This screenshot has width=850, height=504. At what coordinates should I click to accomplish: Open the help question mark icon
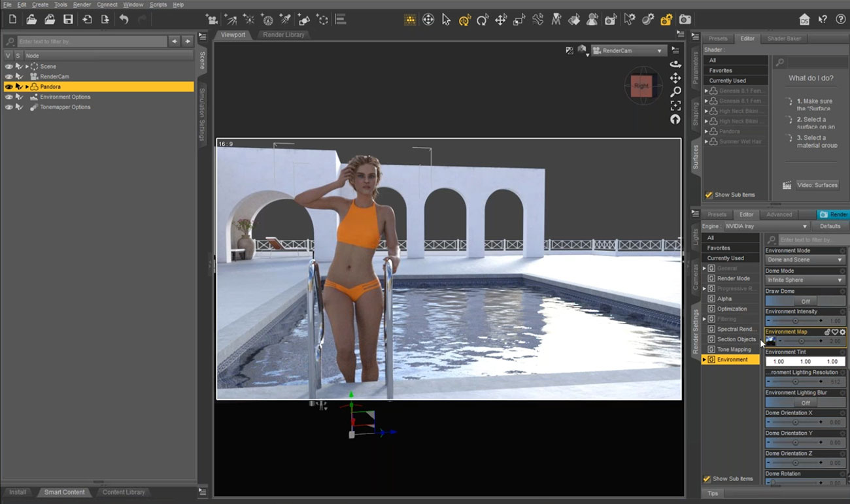click(x=841, y=20)
